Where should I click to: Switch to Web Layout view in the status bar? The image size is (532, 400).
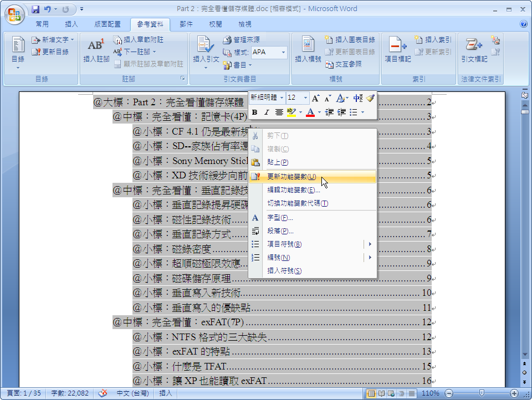391,393
